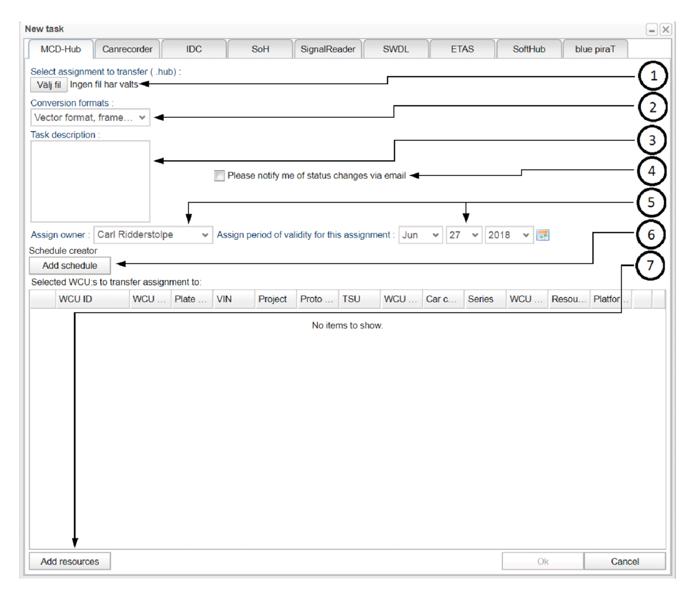Sort the table by WCU ID column
Screen dimensions: 700x601
tap(92, 299)
